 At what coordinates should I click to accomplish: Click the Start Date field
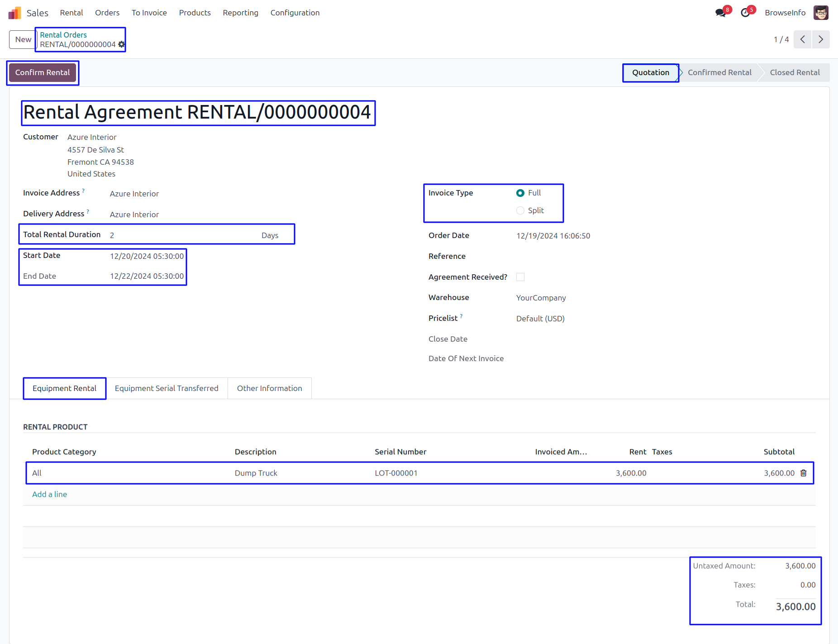(147, 256)
